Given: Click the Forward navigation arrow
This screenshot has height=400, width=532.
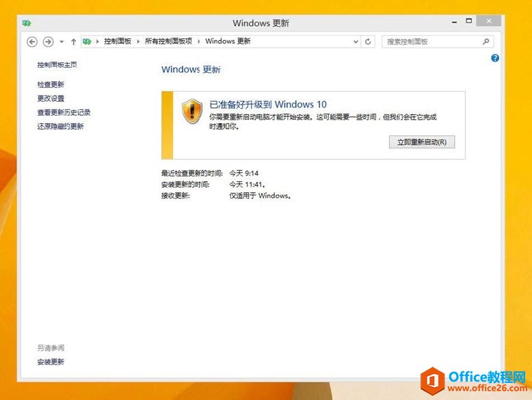Looking at the screenshot, I should pyautogui.click(x=48, y=42).
